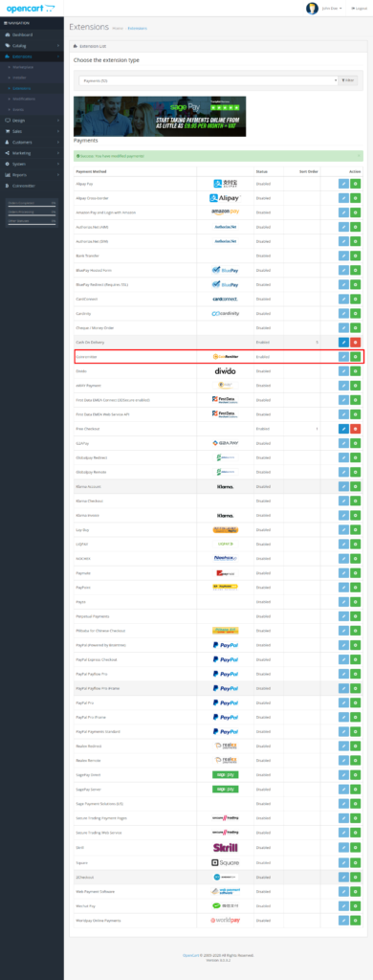The image size is (373, 980).
Task: Install BluePay Hosted Form extension
Action: 356,270
